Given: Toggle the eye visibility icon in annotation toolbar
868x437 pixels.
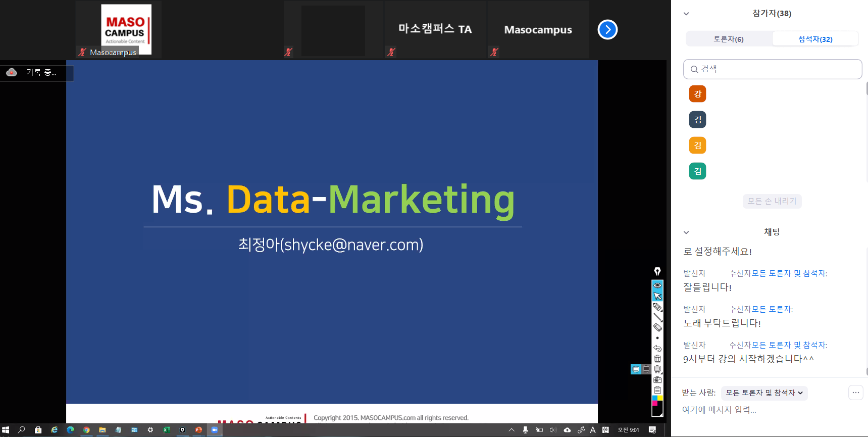Looking at the screenshot, I should tap(657, 285).
